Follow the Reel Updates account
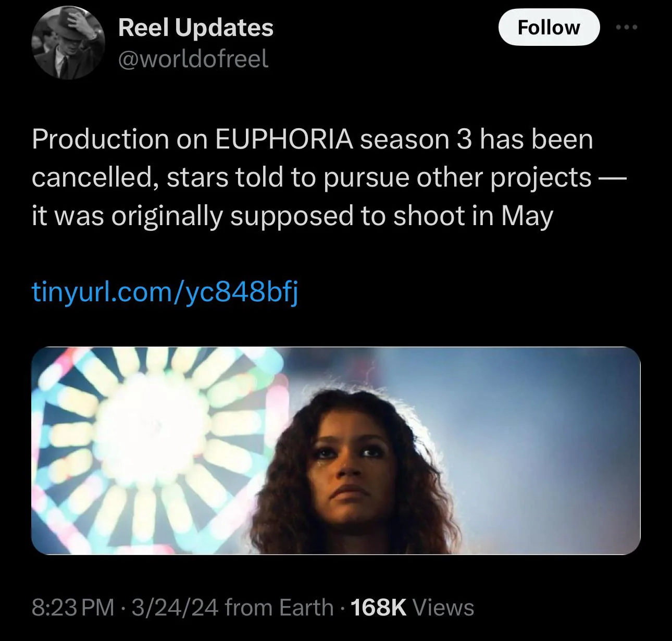672x641 pixels. click(x=550, y=27)
